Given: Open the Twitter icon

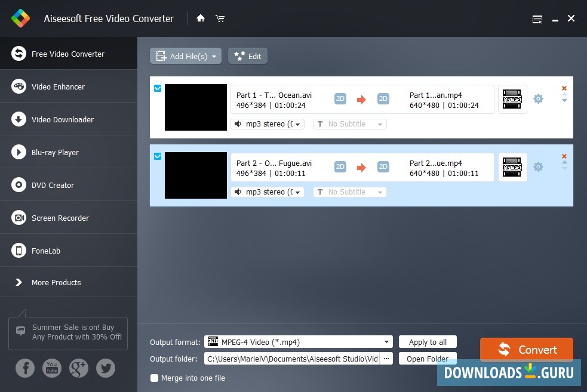Looking at the screenshot, I should pyautogui.click(x=106, y=368).
